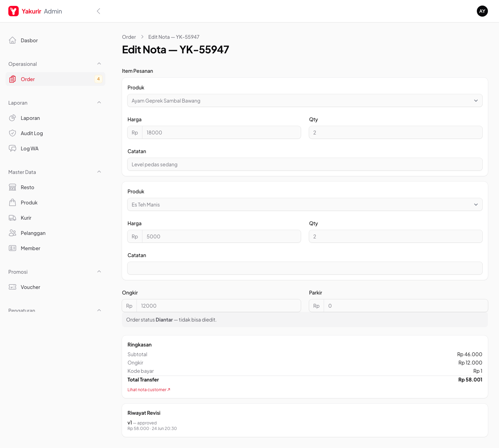Click the Ongkir field showing 12000
The height and width of the screenshot is (448, 499).
coord(219,306)
